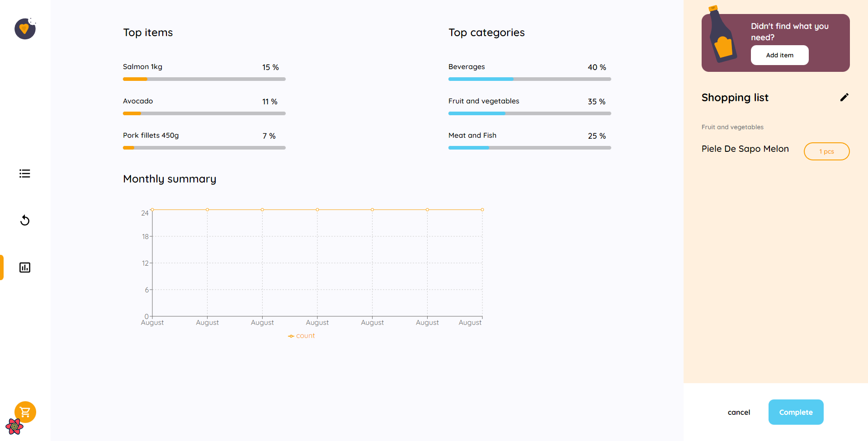Complete the shopping list
This screenshot has height=441, width=868.
tap(796, 412)
